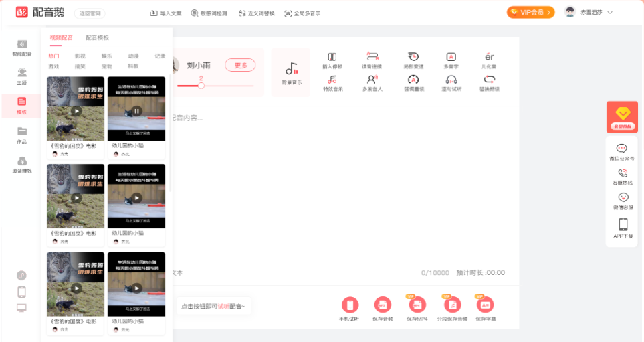Viewport: 644px width, 342px height.
Task: Open the 作品 folder in the sidebar
Action: (x=22, y=136)
